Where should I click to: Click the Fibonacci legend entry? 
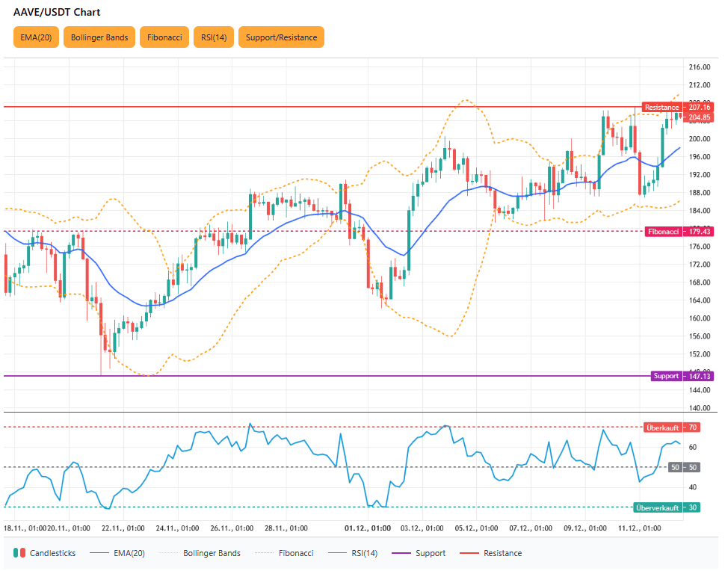coord(286,553)
